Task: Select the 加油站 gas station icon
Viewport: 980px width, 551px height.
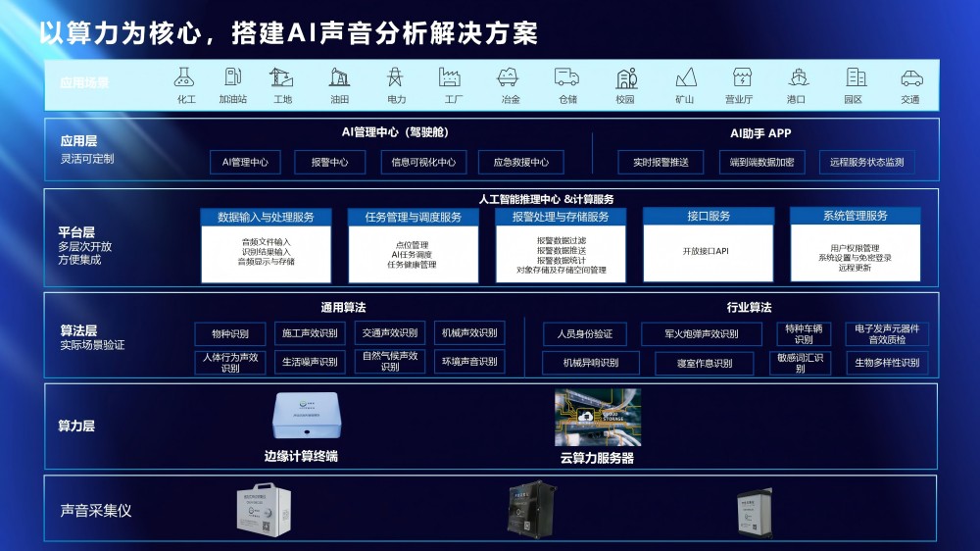Action: coord(233,77)
